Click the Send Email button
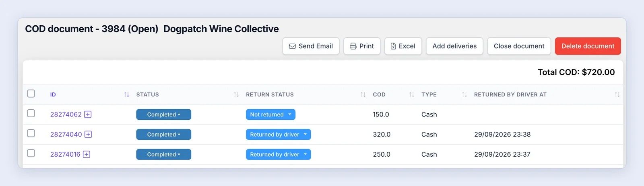 click(x=311, y=46)
